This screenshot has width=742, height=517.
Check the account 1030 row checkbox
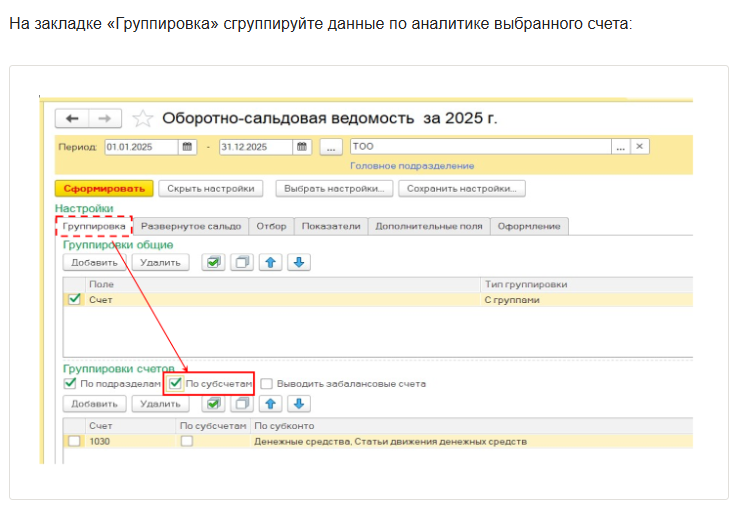(74, 441)
